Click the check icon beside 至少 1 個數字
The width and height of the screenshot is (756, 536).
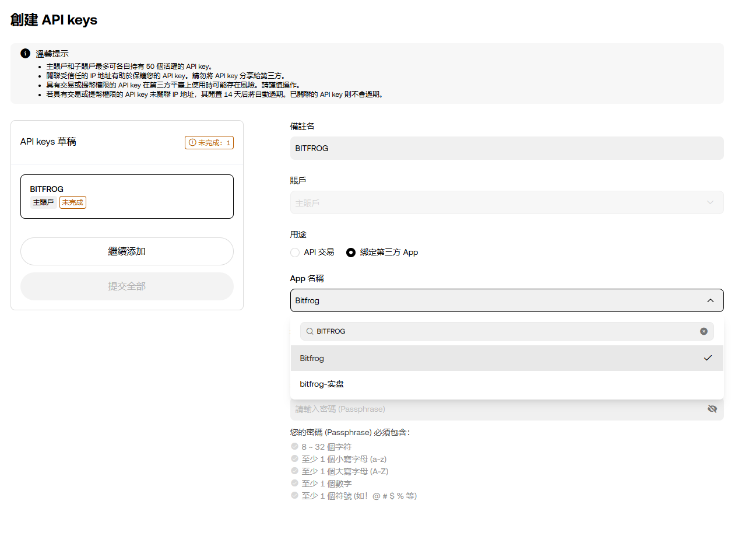point(294,483)
